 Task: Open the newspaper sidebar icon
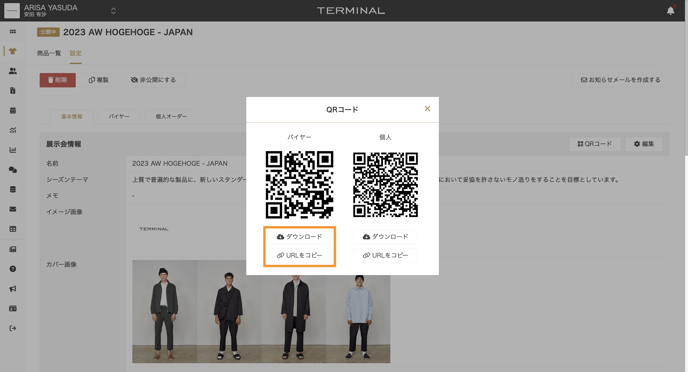13,249
